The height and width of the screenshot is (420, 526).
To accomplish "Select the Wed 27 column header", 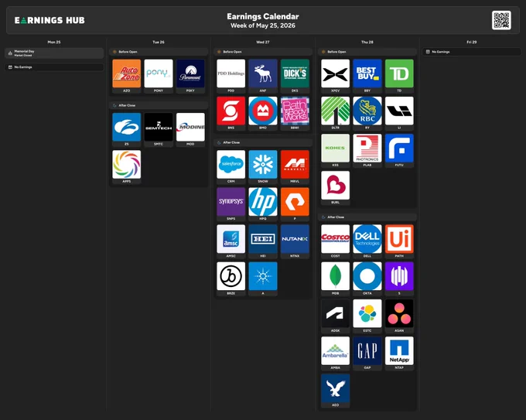I will (x=263, y=42).
